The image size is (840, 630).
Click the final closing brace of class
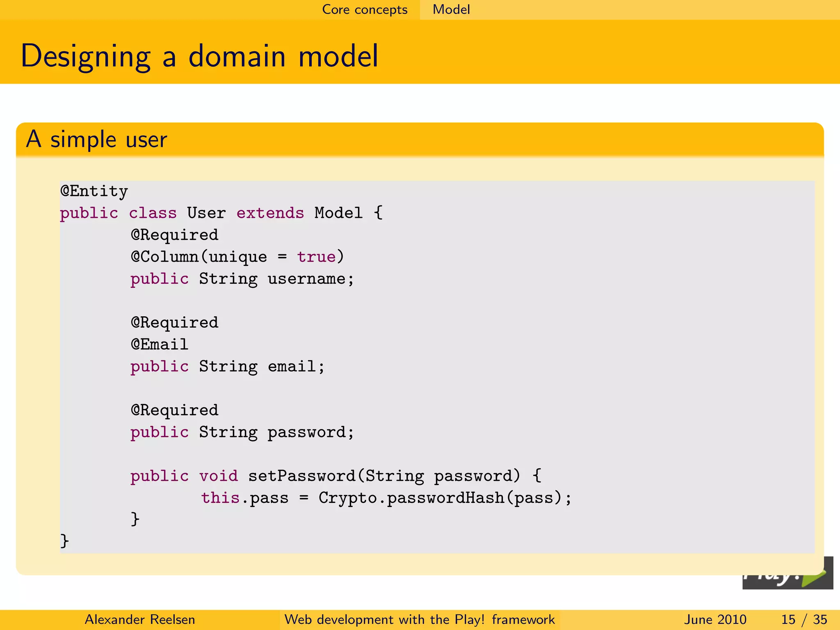click(x=64, y=541)
